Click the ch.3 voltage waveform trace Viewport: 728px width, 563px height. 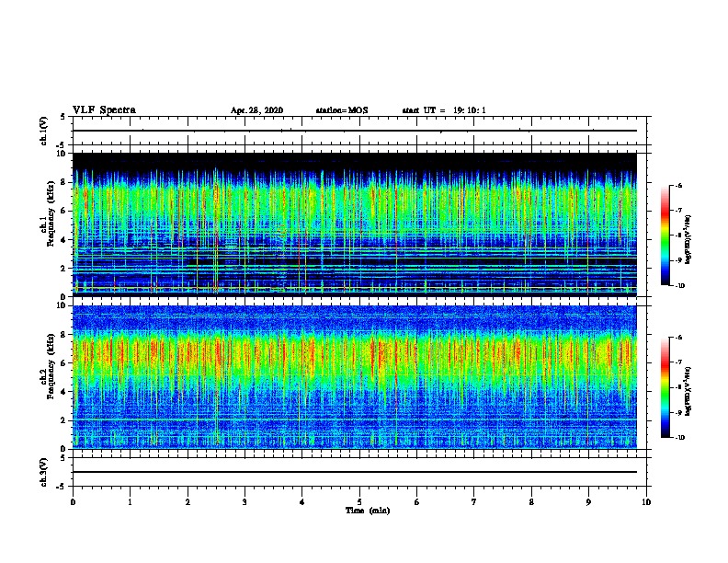tap(355, 472)
